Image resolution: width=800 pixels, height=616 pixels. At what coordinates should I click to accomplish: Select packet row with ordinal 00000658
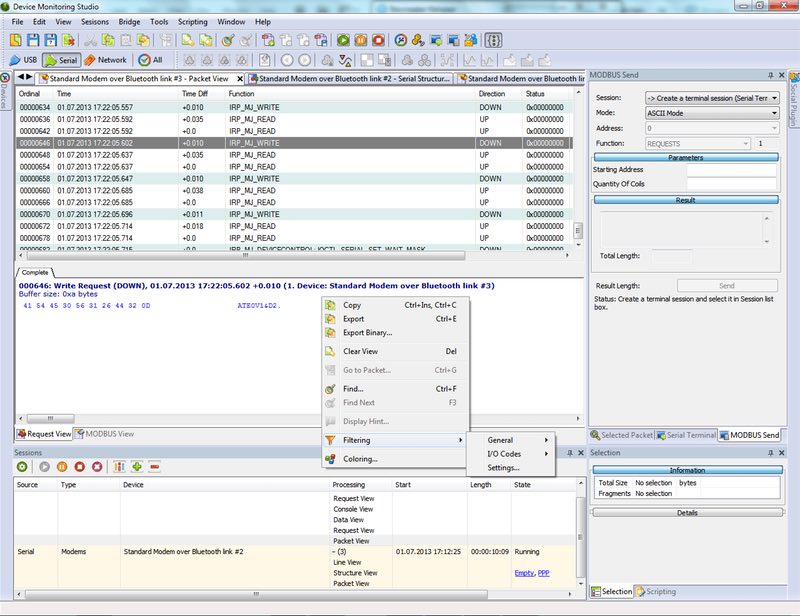click(293, 179)
